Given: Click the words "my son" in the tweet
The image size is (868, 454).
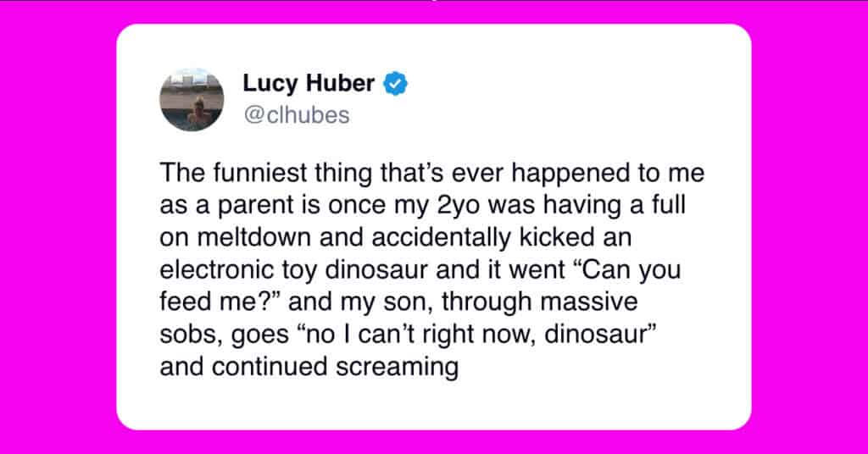Looking at the screenshot, I should click(388, 302).
